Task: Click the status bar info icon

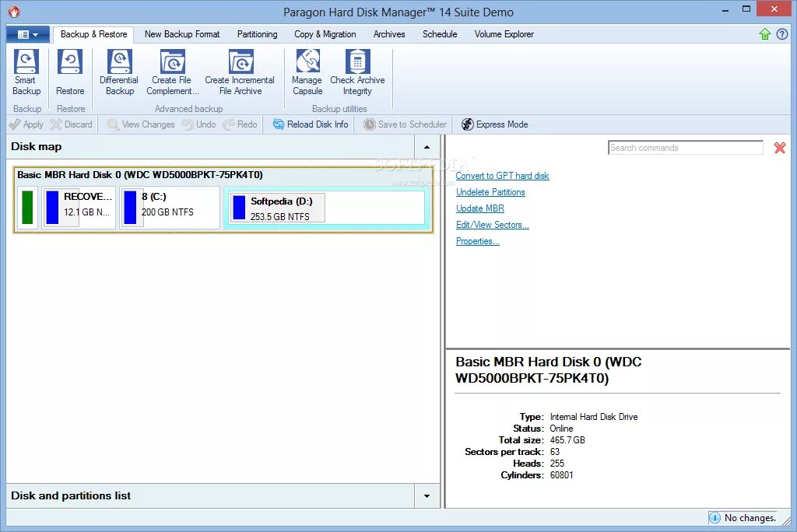Action: pyautogui.click(x=714, y=518)
